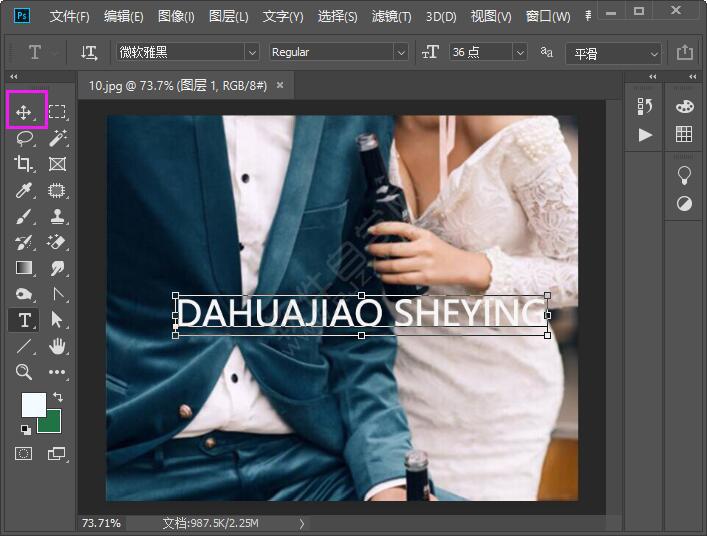Toggle text orientation in options bar
This screenshot has width=707, height=536.
point(89,52)
